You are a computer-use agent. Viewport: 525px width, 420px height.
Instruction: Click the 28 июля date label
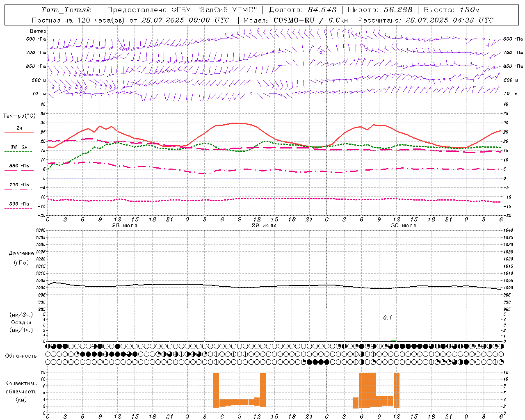124,226
